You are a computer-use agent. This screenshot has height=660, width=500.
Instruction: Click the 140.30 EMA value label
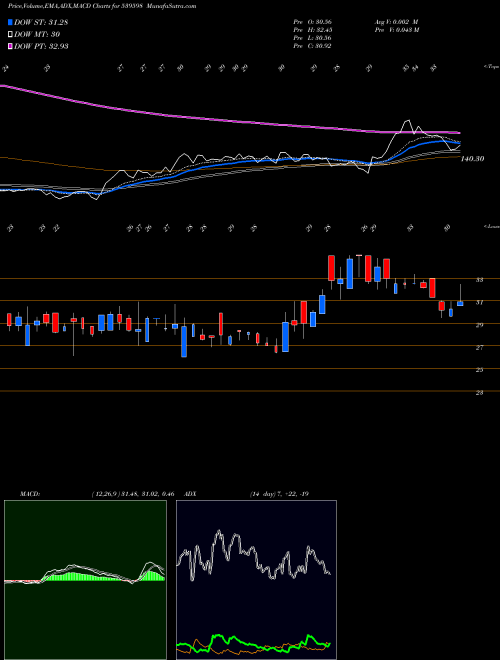pos(472,159)
